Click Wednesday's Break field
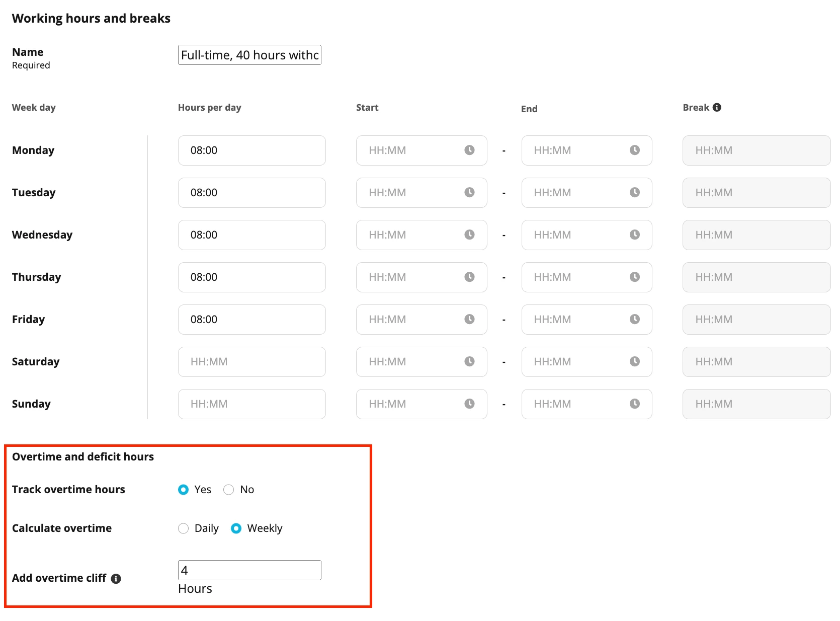The height and width of the screenshot is (621, 840). 757,235
